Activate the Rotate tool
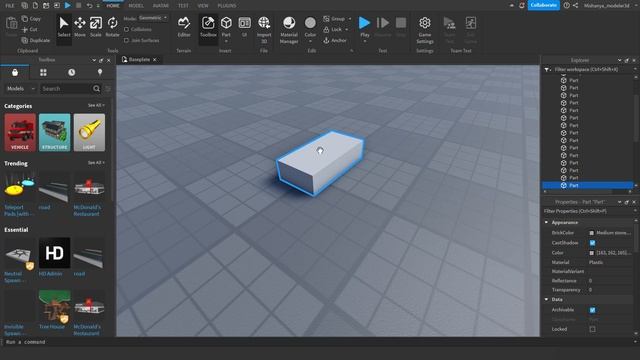The image size is (640, 360). [112, 27]
